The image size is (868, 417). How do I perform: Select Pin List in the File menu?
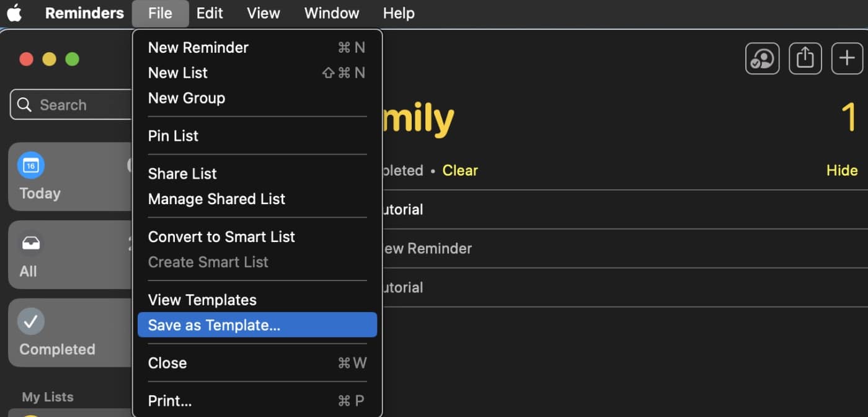coord(173,136)
